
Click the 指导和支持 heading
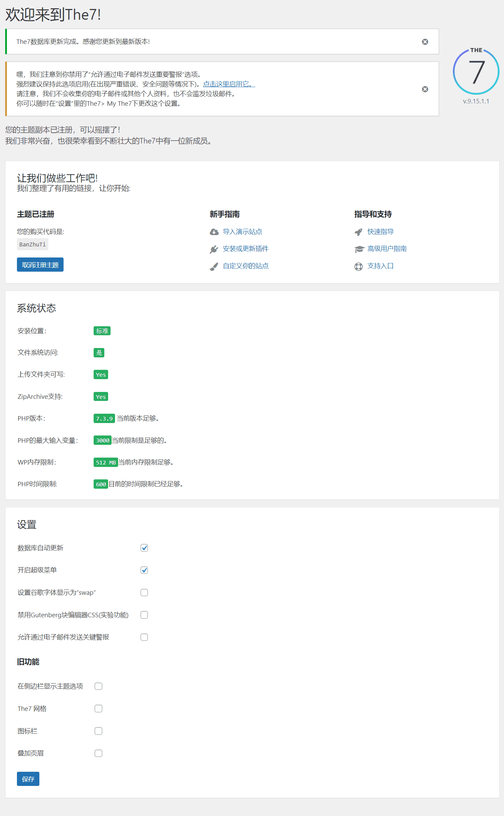pos(373,214)
